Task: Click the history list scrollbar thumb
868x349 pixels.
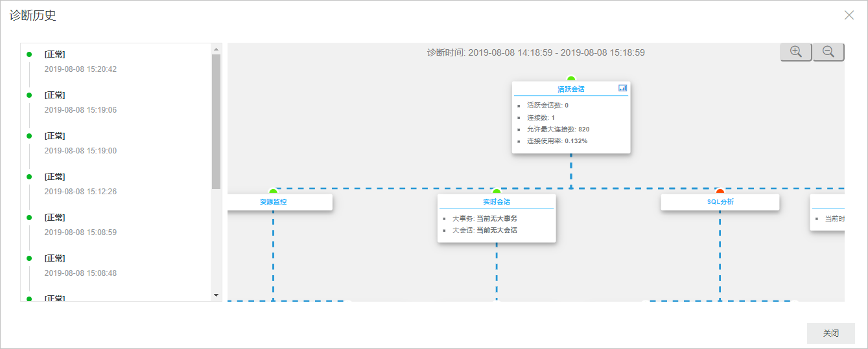Action: [x=217, y=122]
